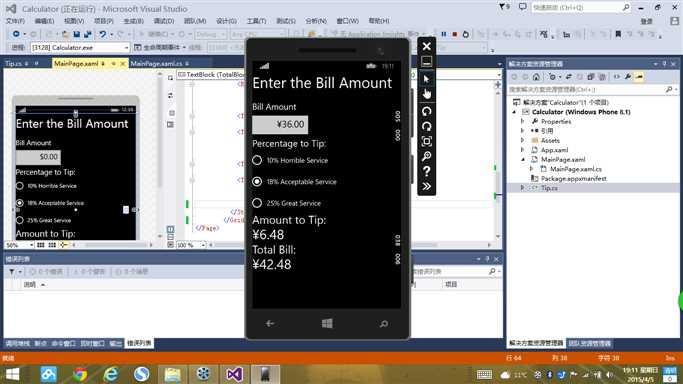Open the Edit menu
683x384 pixels.
(x=44, y=21)
